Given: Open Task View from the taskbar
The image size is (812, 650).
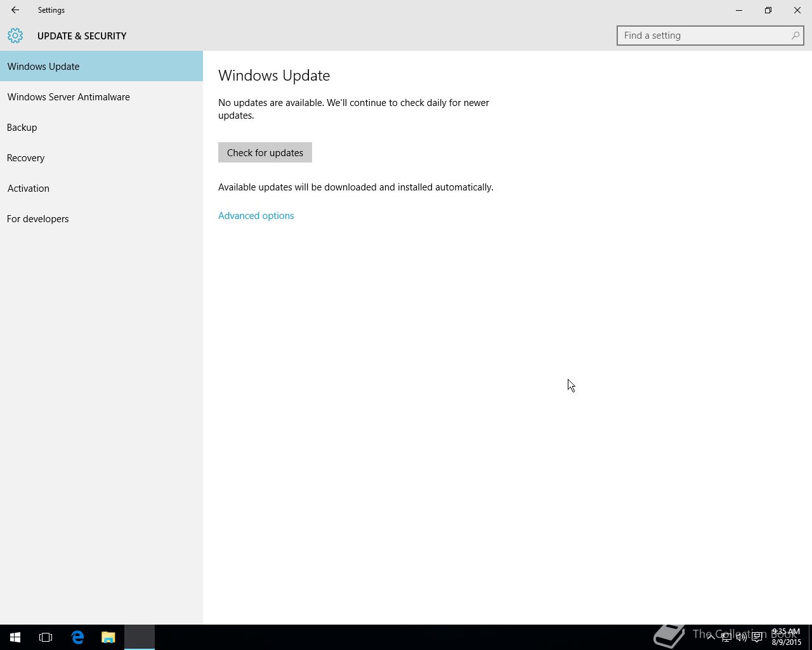Looking at the screenshot, I should 46,637.
